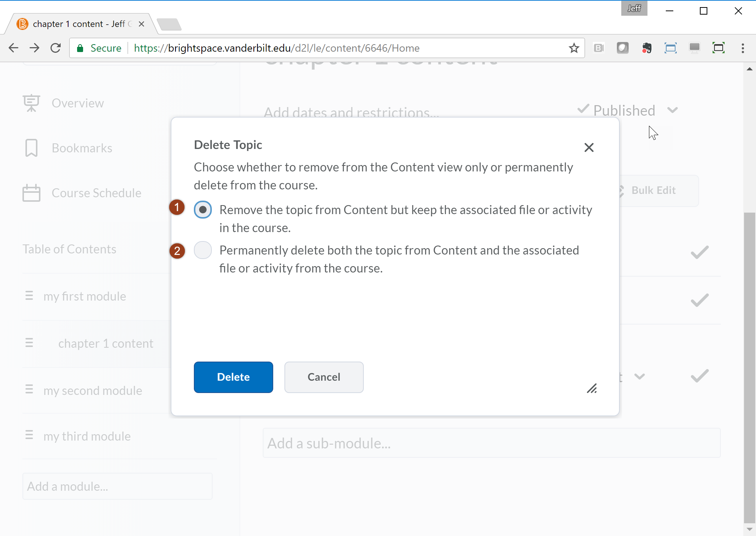Image resolution: width=756 pixels, height=536 pixels.
Task: Click the middle completion checkmark in the topic list
Action: (x=699, y=300)
